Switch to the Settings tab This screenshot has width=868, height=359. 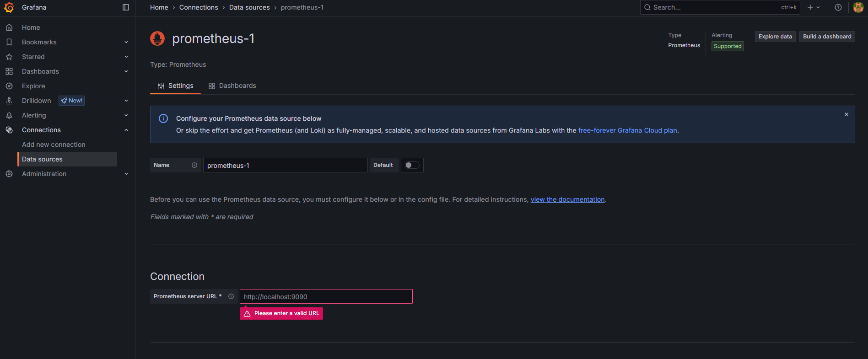tap(175, 86)
